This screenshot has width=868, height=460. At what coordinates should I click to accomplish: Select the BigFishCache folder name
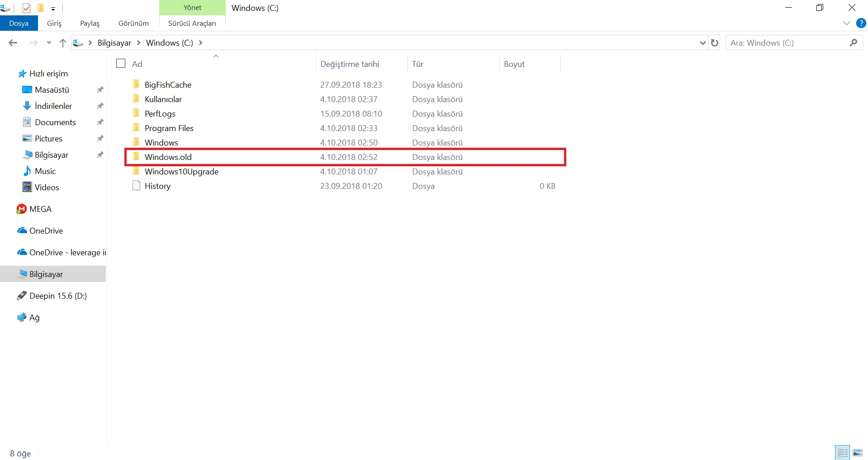tap(168, 85)
